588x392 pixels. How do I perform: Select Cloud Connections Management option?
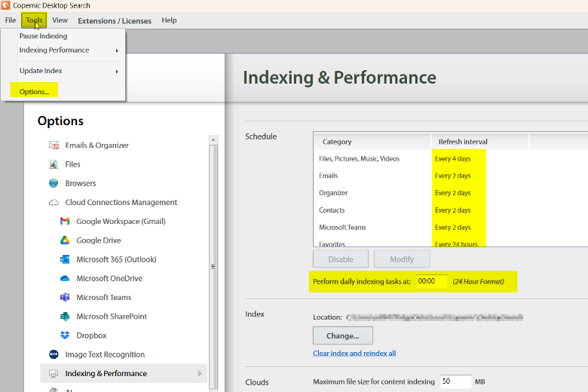coord(121,202)
